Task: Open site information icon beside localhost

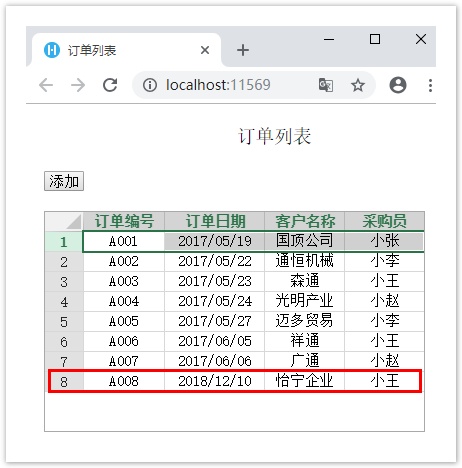Action: 150,85
